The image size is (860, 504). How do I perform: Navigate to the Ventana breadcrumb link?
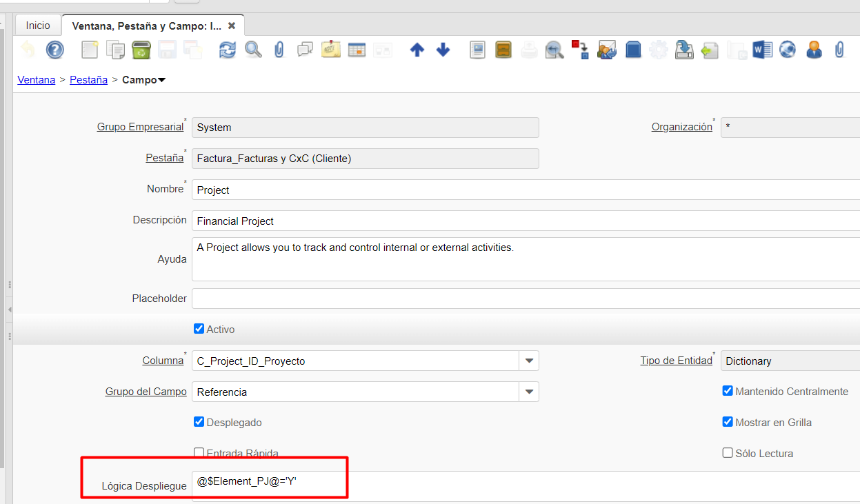pyautogui.click(x=36, y=80)
